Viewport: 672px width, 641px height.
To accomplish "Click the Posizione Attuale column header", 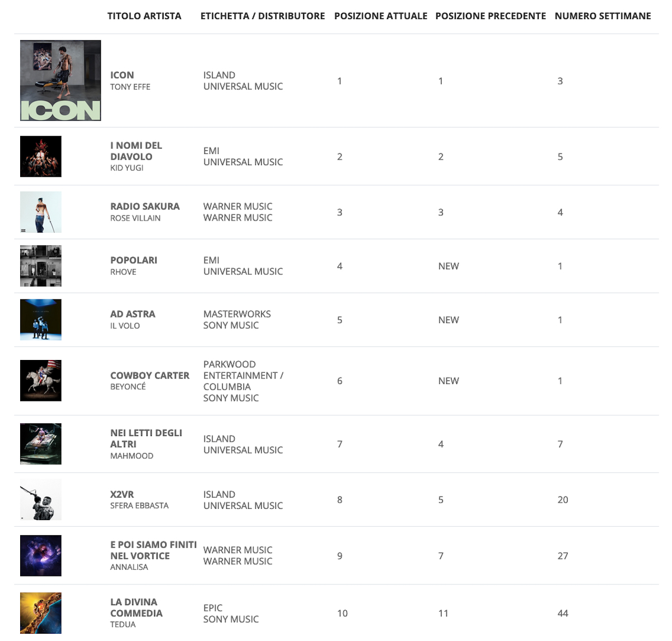I will pos(381,16).
